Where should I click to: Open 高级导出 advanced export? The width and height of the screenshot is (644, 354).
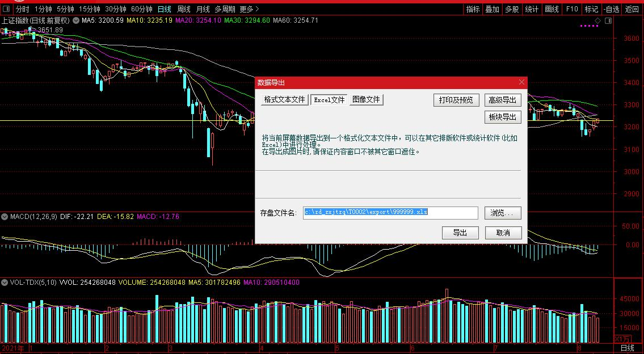(x=503, y=100)
